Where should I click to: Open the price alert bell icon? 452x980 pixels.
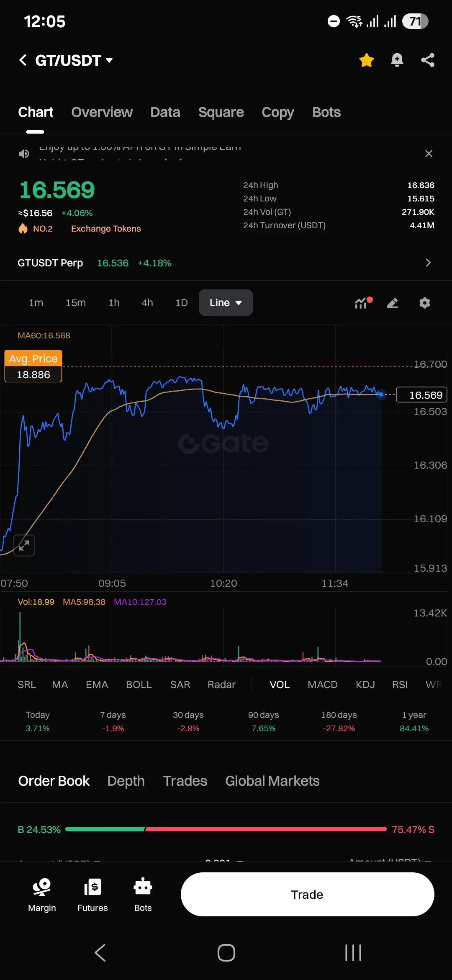[397, 60]
